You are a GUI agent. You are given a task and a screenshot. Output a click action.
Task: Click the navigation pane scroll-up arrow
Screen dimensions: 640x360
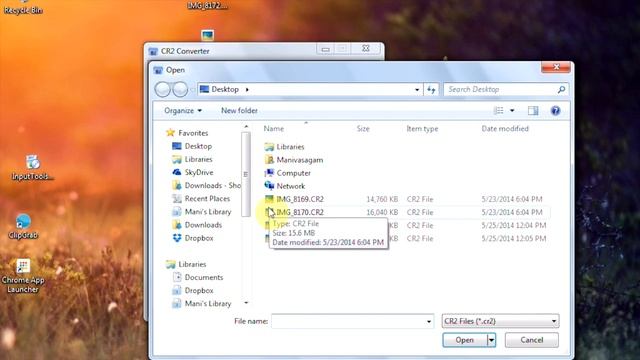246,127
